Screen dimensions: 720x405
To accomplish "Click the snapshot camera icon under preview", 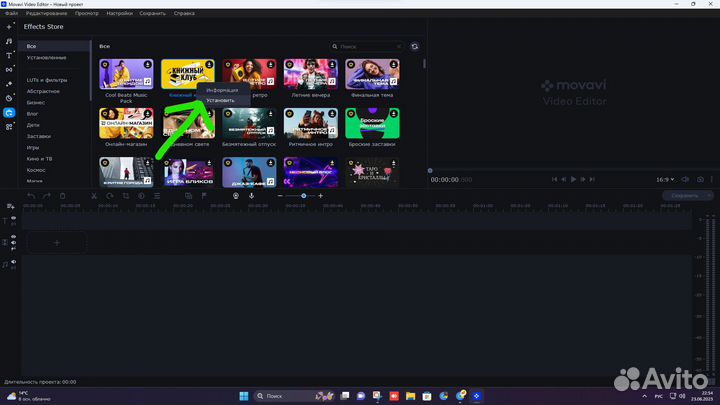I will pos(700,179).
